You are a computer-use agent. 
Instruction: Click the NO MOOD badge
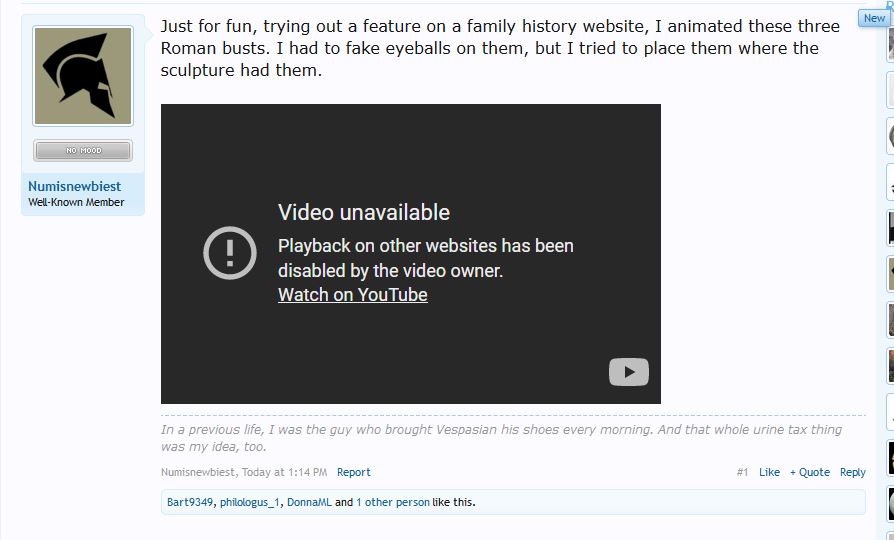click(x=83, y=151)
